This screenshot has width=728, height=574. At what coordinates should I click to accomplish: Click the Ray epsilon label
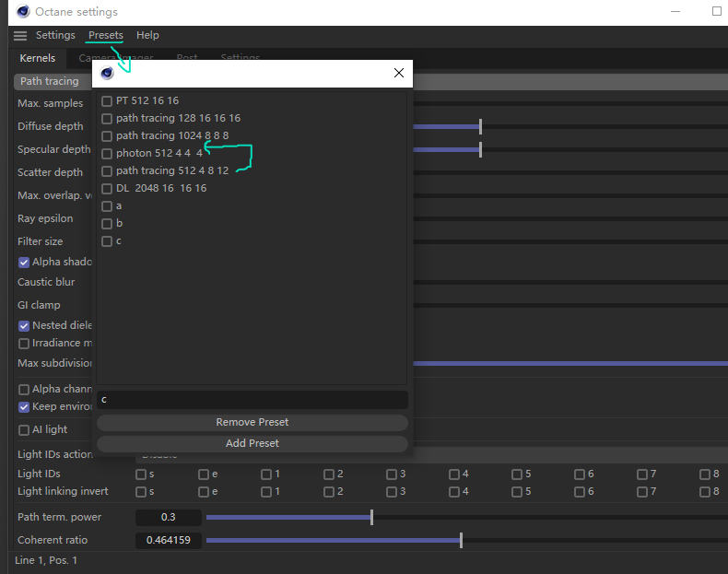click(45, 218)
